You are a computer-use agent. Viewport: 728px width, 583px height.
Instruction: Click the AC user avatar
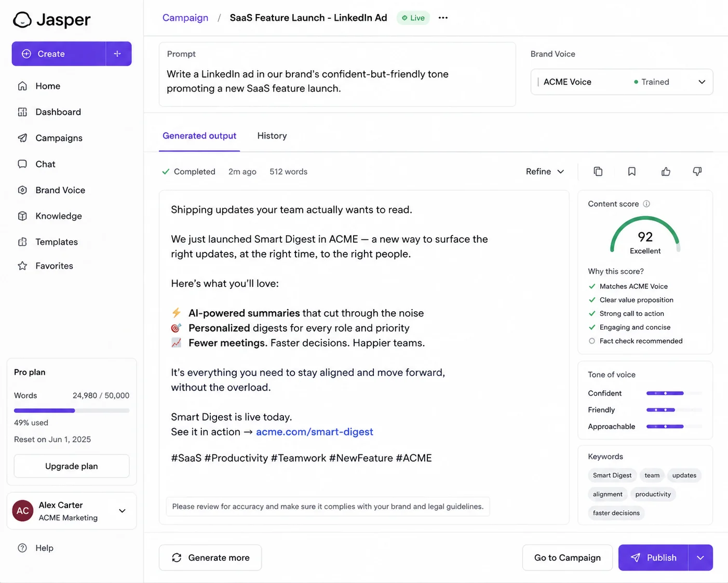tap(23, 511)
